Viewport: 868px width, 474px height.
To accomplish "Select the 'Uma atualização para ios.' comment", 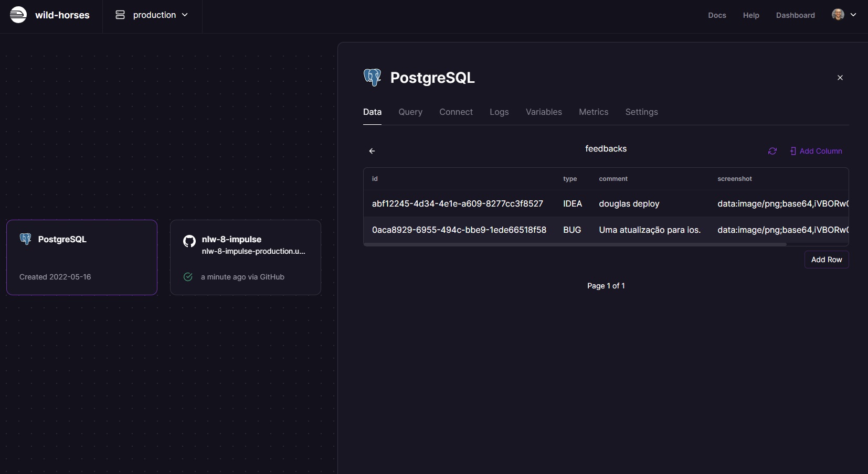I will (x=650, y=230).
